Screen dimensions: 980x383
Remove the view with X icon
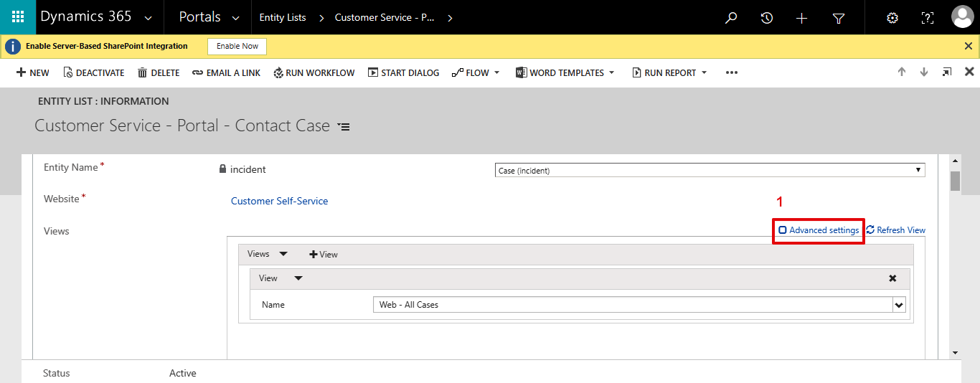point(892,278)
